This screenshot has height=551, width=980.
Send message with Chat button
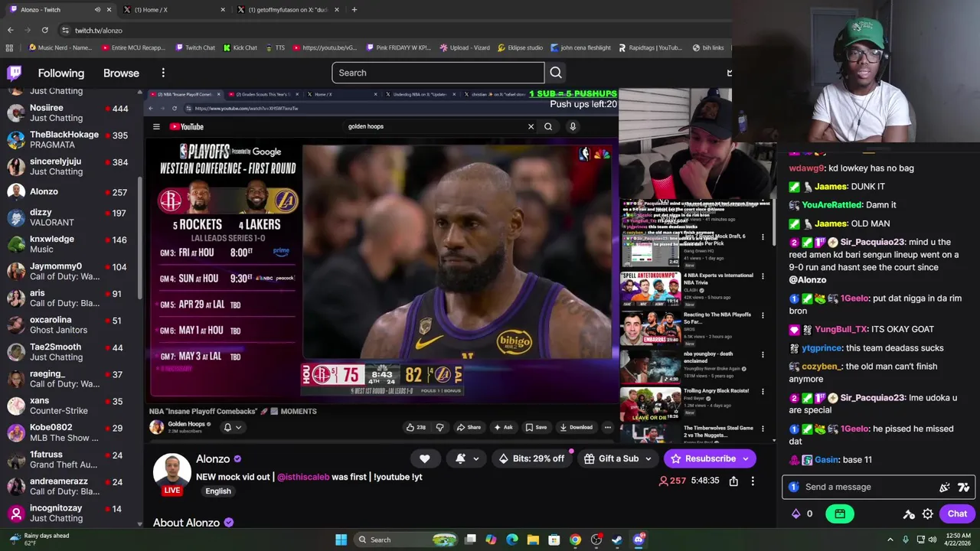(957, 514)
